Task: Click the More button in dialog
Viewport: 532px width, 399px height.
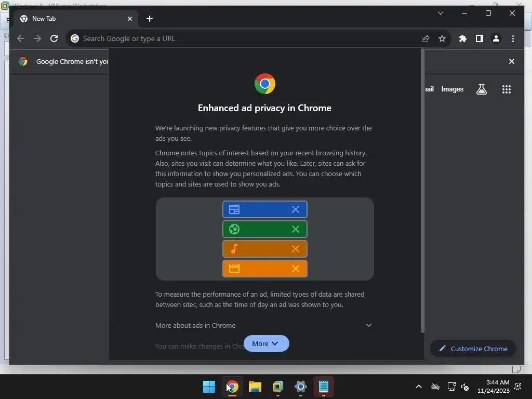Action: (x=267, y=343)
